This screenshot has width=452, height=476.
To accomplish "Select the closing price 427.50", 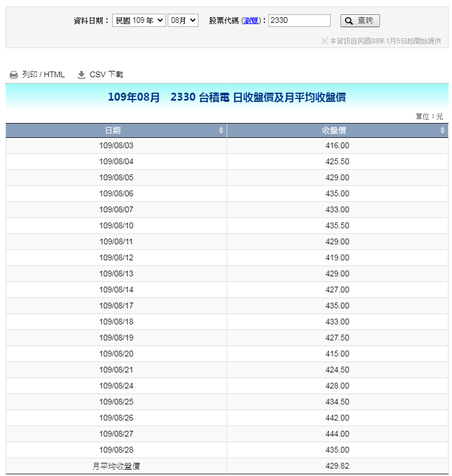I will [337, 338].
